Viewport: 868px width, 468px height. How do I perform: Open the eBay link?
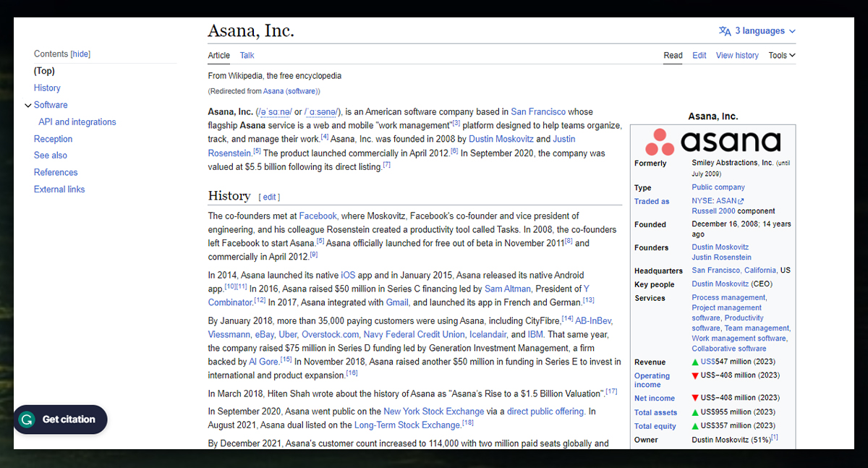pos(264,335)
